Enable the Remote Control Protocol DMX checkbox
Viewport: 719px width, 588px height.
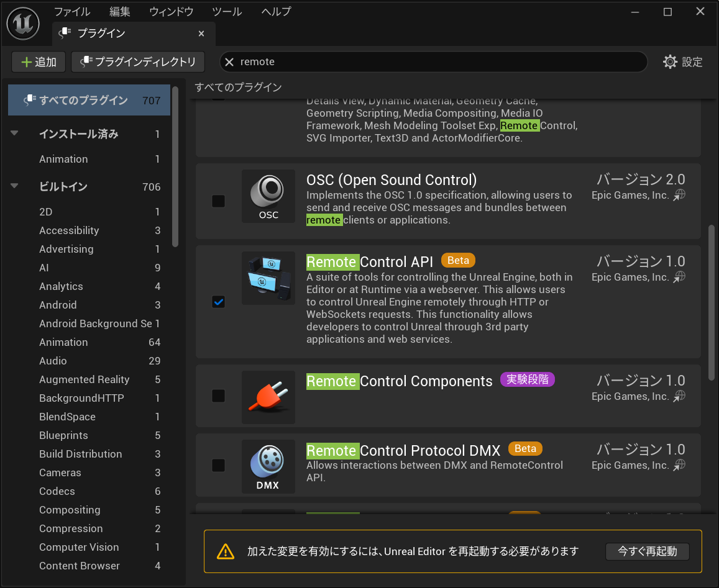click(218, 465)
